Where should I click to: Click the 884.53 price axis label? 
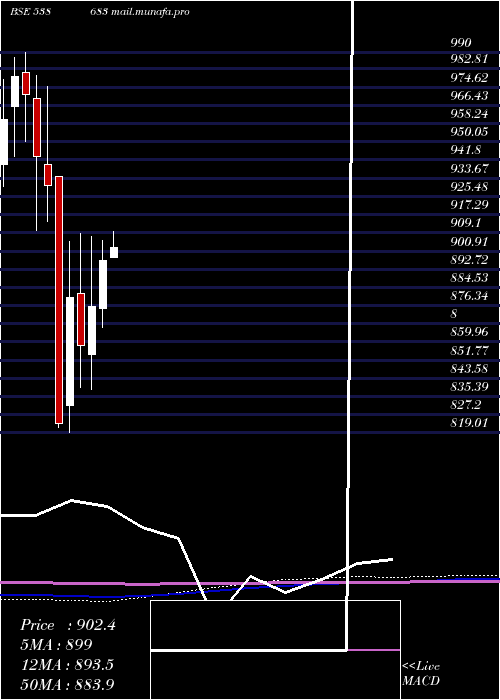[469, 278]
